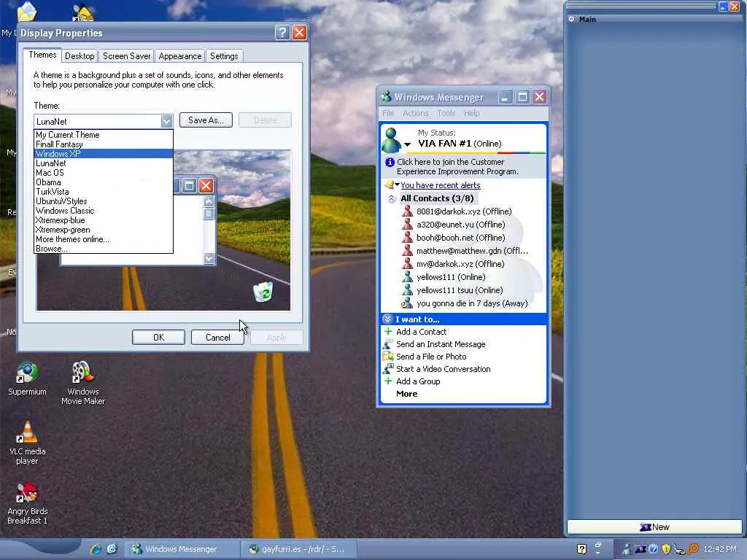The height and width of the screenshot is (560, 747).
Task: Collapse the All Contacts group
Action: [x=392, y=198]
